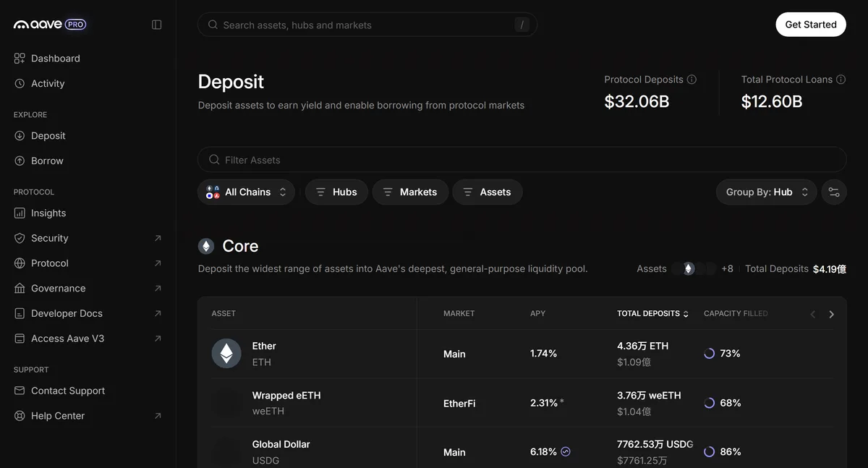The height and width of the screenshot is (468, 868).
Task: Click the Governance external arrow icon
Action: point(158,289)
